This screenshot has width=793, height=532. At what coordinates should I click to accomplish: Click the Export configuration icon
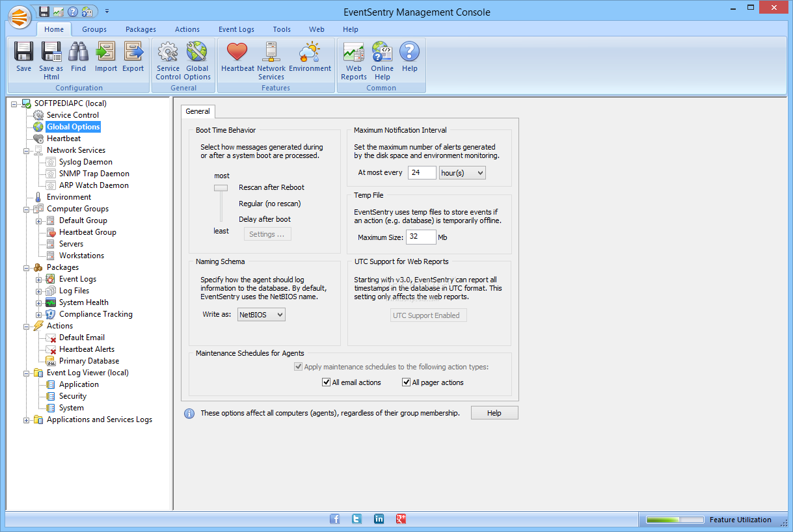pyautogui.click(x=133, y=57)
